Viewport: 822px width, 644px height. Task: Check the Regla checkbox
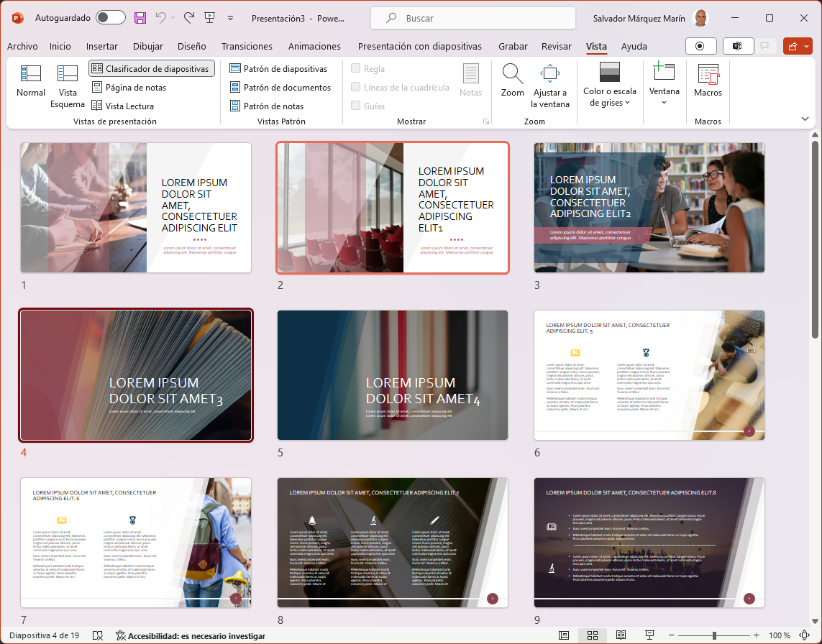point(355,69)
